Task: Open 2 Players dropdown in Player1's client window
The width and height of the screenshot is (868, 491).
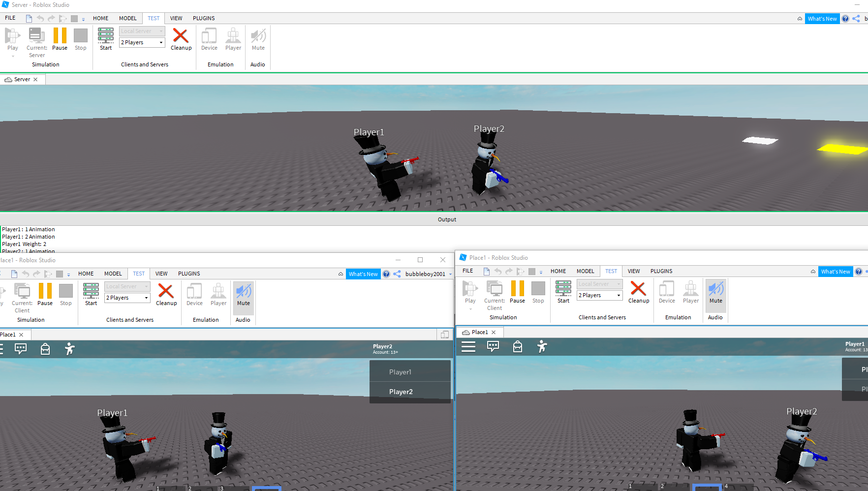Action: pos(600,295)
